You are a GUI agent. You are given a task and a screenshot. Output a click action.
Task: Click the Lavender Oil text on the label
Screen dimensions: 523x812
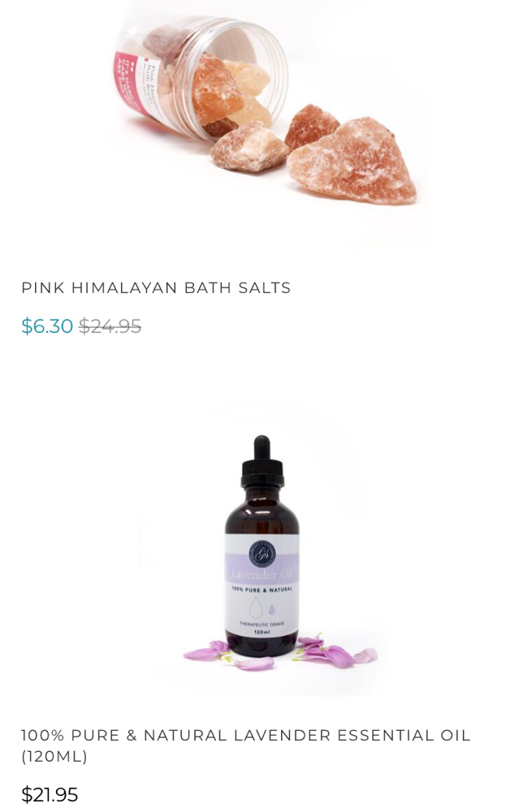(261, 574)
